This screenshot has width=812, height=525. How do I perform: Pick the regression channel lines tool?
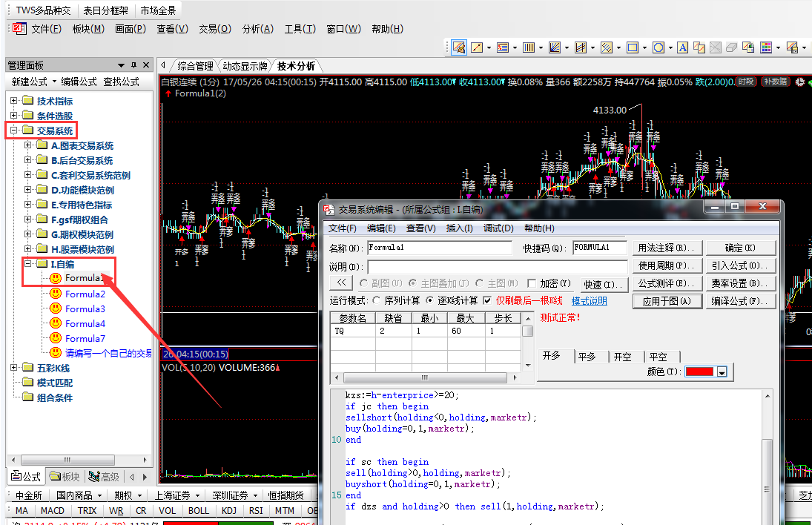click(581, 47)
